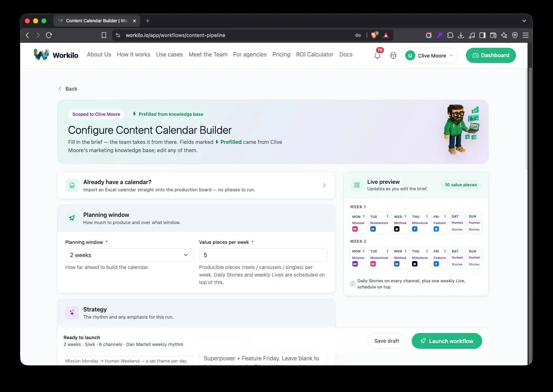Click the Workilo logo
This screenshot has height=392, width=553.
point(56,55)
